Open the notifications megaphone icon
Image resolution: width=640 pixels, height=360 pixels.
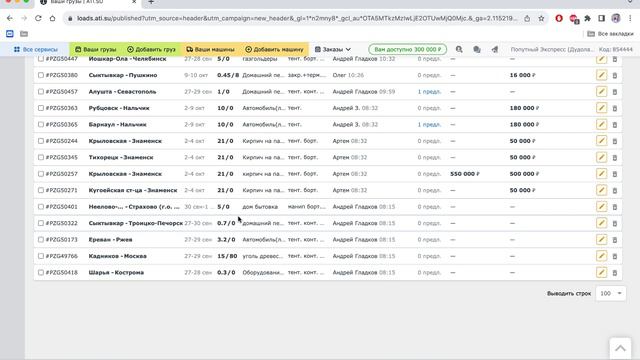point(495,49)
